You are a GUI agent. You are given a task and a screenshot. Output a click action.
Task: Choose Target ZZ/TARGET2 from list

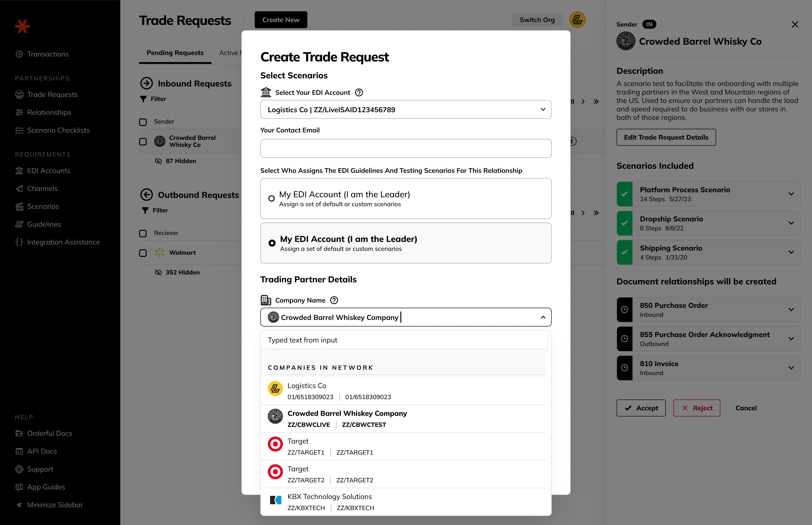point(403,474)
